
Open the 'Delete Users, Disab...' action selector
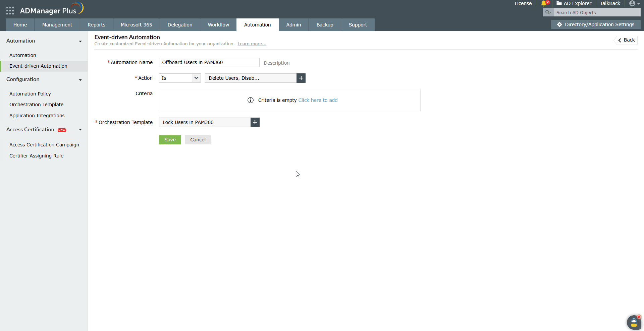[x=251, y=78]
